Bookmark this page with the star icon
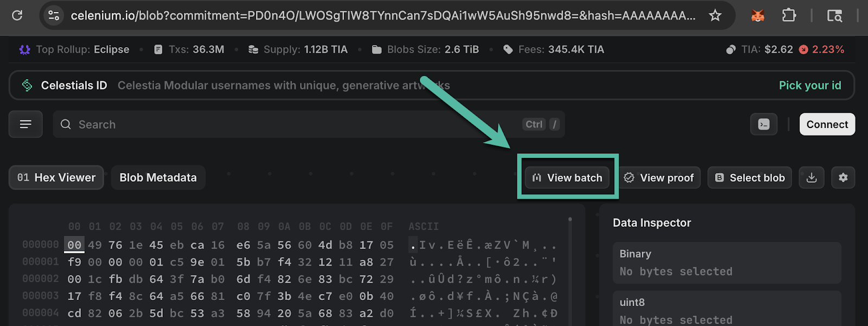The width and height of the screenshot is (868, 326). [x=715, y=15]
